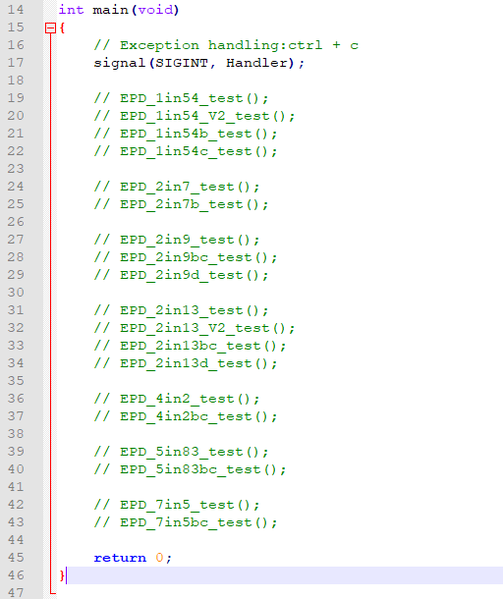503x599 pixels.
Task: Click the EPD_7in5bc_test() comment line
Action: point(186,523)
